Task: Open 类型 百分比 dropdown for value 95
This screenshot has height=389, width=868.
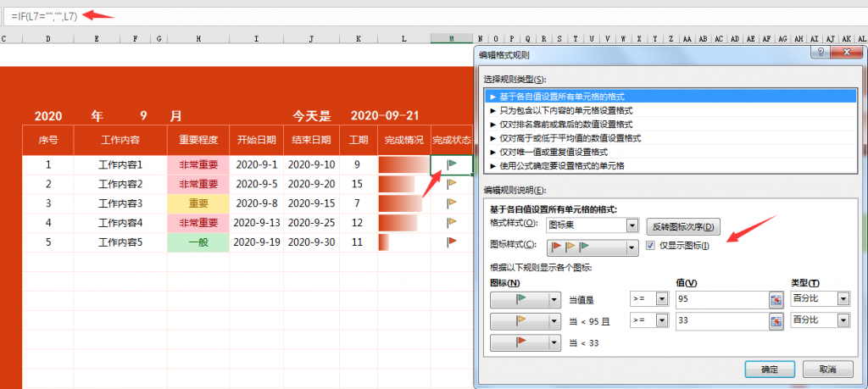Action: pos(843,299)
